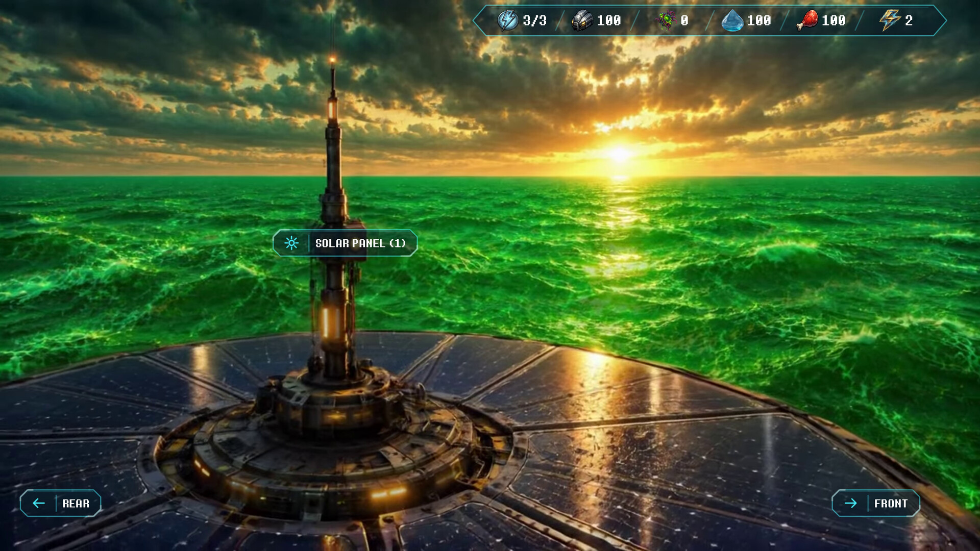Viewport: 980px width, 551px height.
Task: Click the metal scrap resource icon
Action: pos(582,21)
